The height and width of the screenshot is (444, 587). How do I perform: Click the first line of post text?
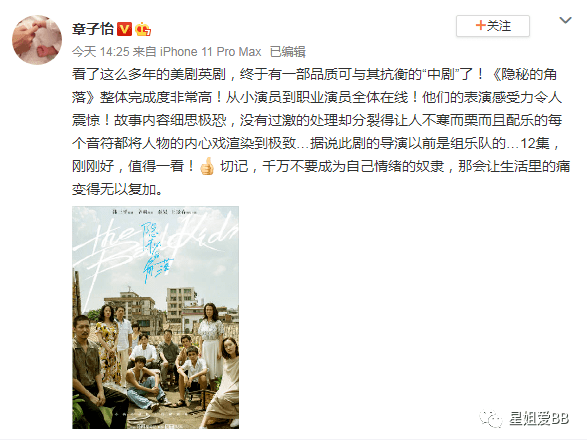coord(314,74)
